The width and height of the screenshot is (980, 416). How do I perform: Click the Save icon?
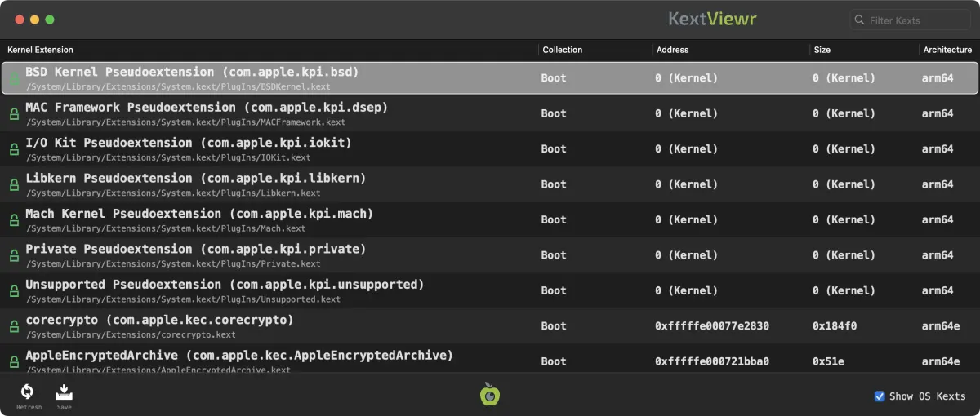click(x=65, y=392)
